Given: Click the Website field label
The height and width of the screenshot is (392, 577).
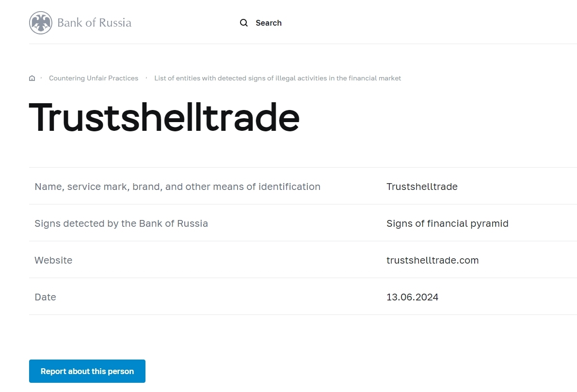Looking at the screenshot, I should point(53,260).
